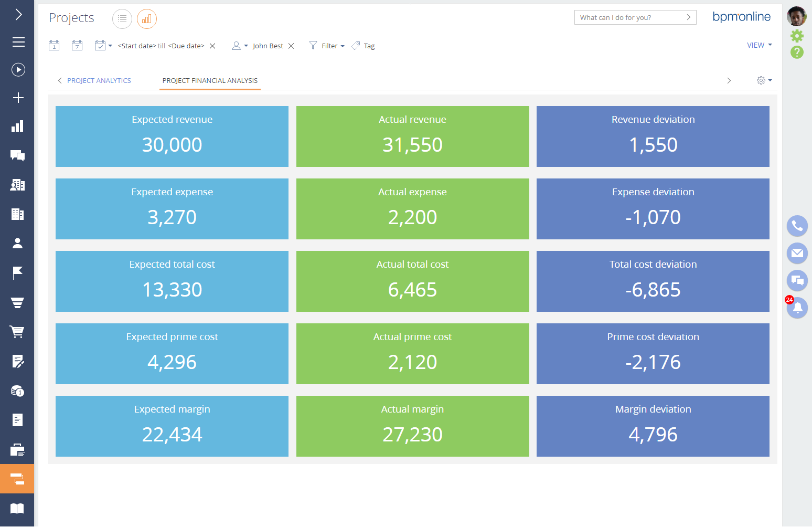Switch to list view of projects
The image size is (812, 527).
122,19
